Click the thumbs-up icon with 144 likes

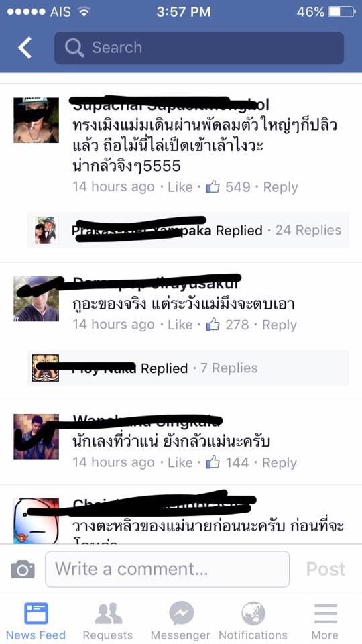point(213,462)
